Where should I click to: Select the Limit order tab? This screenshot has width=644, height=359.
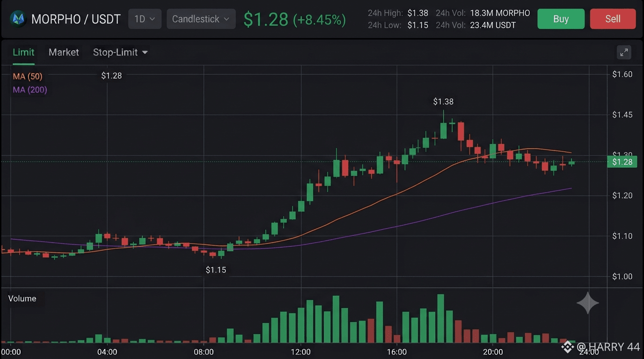point(23,52)
